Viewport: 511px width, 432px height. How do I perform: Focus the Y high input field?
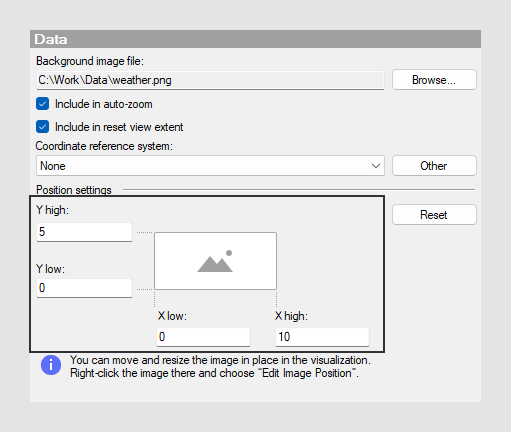tap(84, 232)
